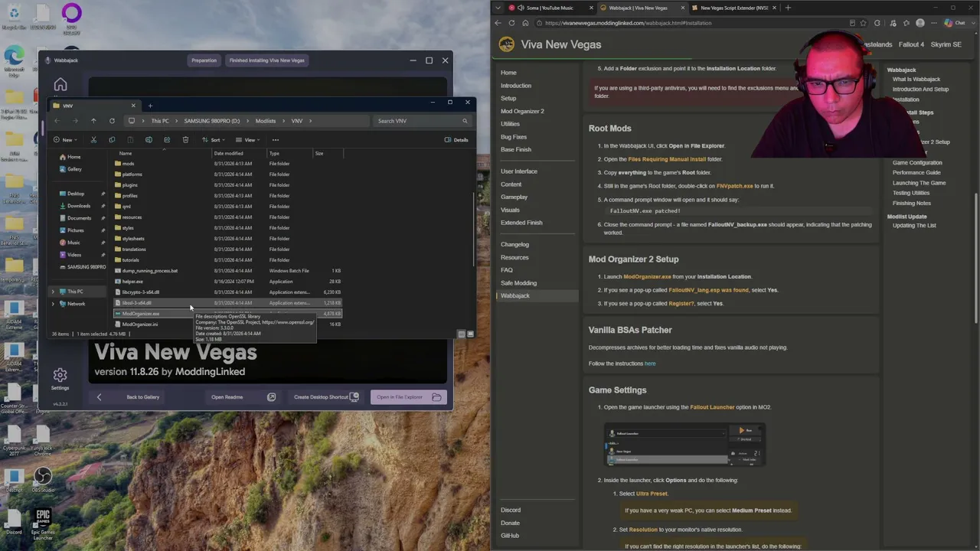Toggle the Details pane in File Explorer
This screenshot has height=551, width=980.
(x=456, y=140)
